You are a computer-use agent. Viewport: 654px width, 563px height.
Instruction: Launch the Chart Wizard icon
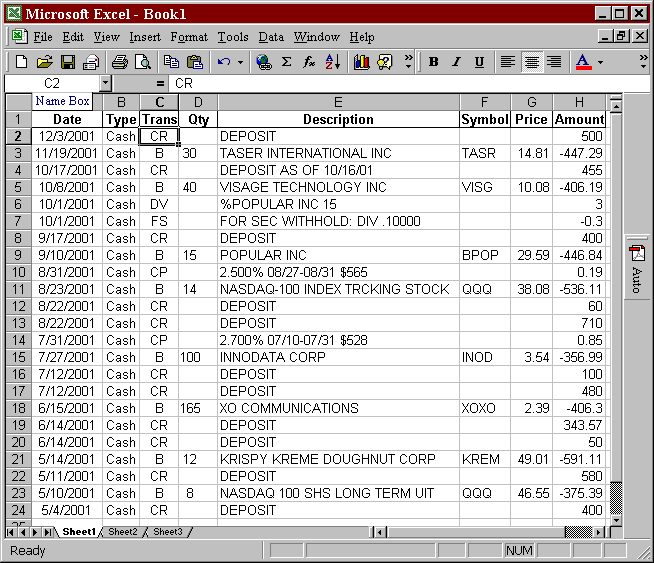[362, 62]
